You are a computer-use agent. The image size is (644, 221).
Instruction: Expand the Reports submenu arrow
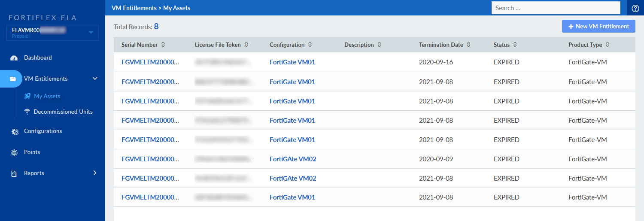click(95, 173)
